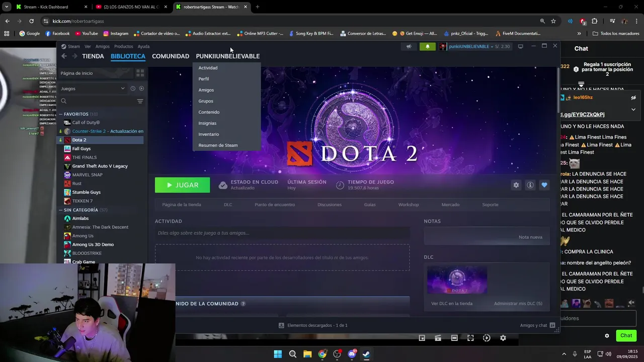Hide pinned message eye-slash icon
644x362 pixels.
[633, 98]
